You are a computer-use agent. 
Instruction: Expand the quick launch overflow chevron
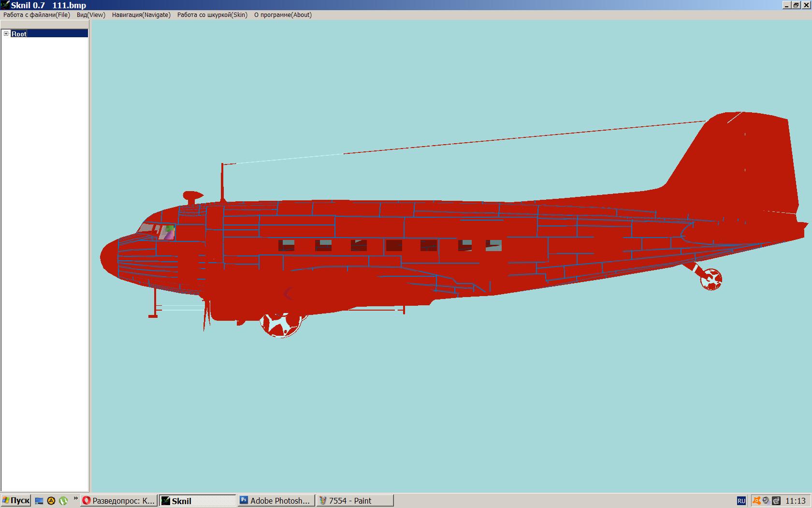pyautogui.click(x=75, y=499)
